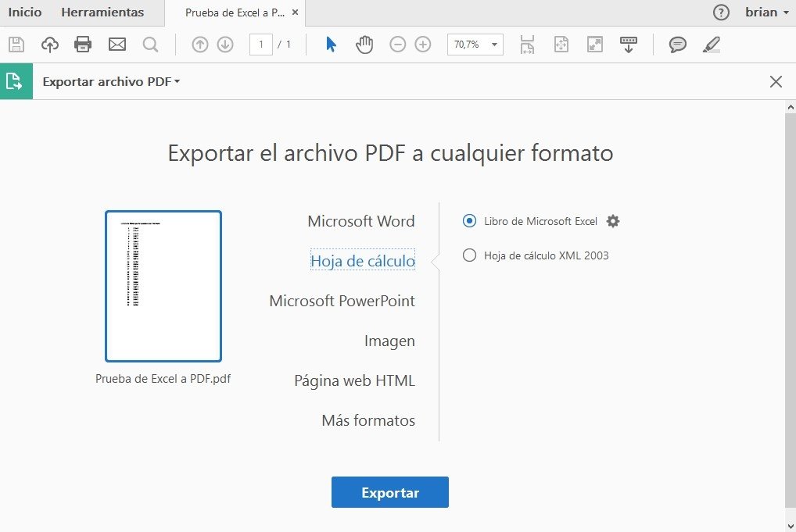Image resolution: width=796 pixels, height=532 pixels.
Task: Select the arrow selection tool
Action: [331, 45]
